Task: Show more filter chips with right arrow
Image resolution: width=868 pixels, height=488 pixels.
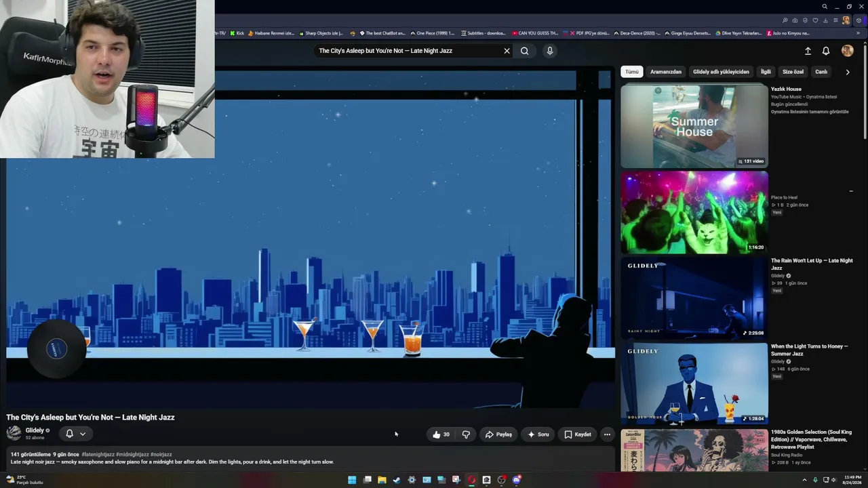Action: pyautogui.click(x=847, y=72)
